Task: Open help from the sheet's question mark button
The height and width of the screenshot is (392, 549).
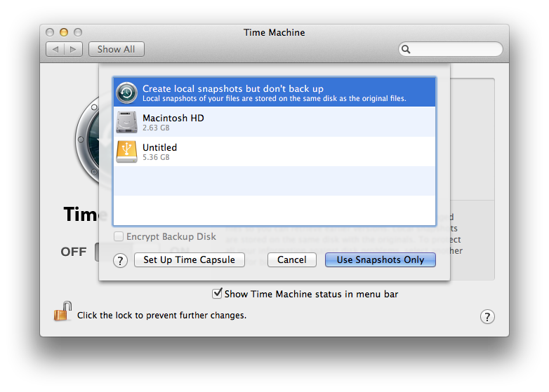Action: pyautogui.click(x=120, y=261)
